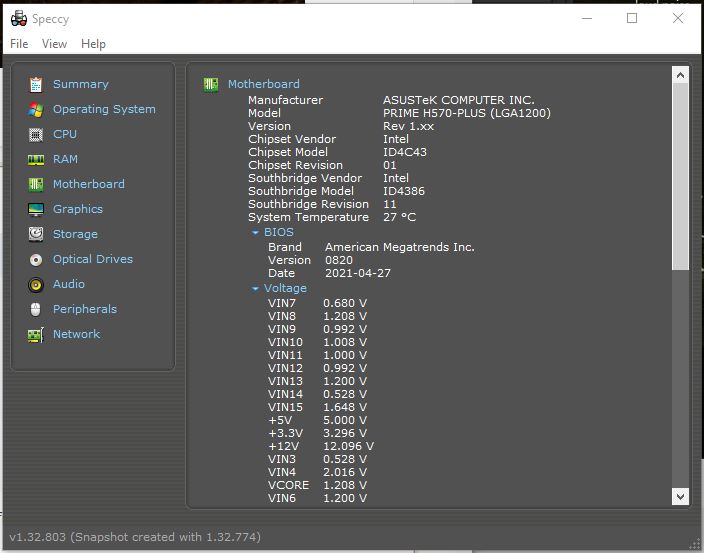The image size is (704, 553).
Task: Click the Speccy app icon in the title bar
Action: [x=19, y=19]
